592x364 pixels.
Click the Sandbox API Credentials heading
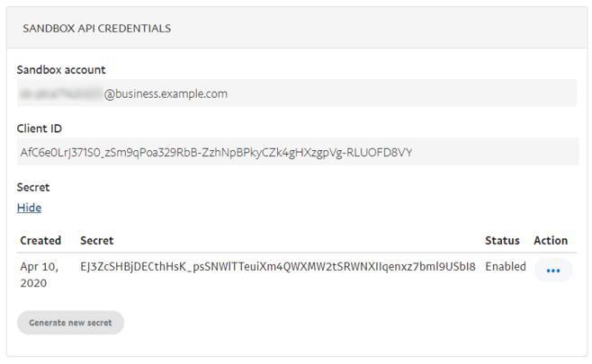pos(96,29)
